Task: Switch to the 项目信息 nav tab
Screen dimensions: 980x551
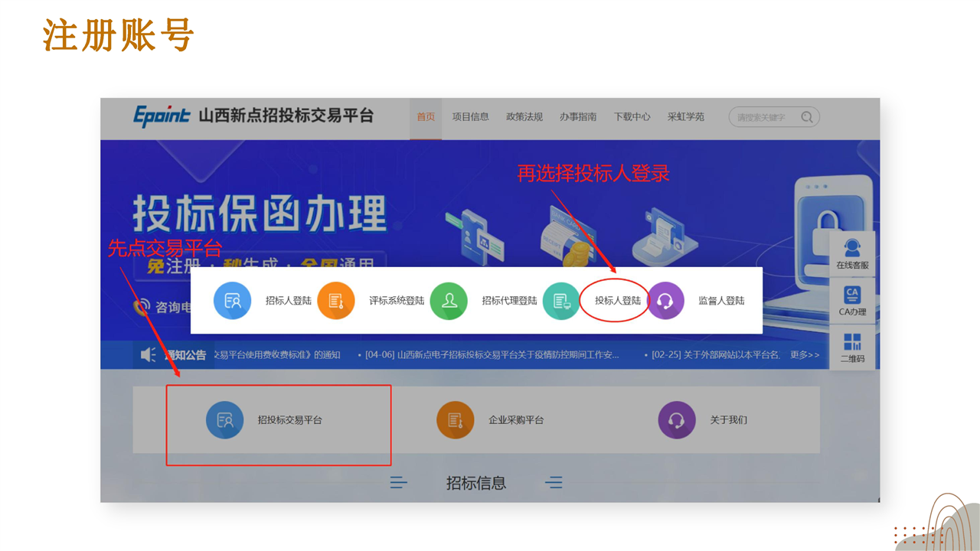Action: click(470, 117)
